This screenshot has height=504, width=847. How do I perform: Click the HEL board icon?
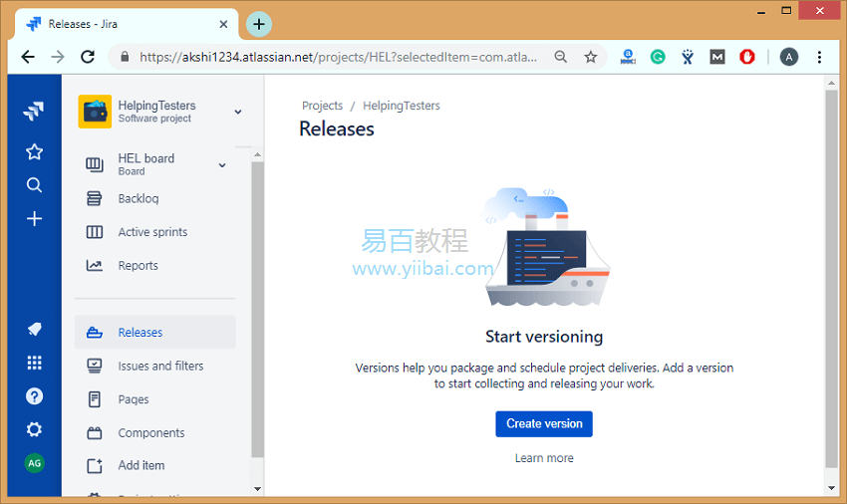pos(95,164)
